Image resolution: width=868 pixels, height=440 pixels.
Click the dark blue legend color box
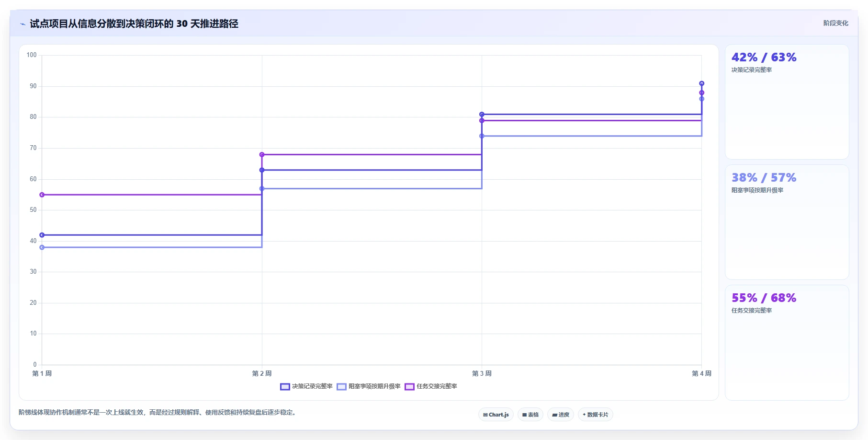[x=285, y=387]
